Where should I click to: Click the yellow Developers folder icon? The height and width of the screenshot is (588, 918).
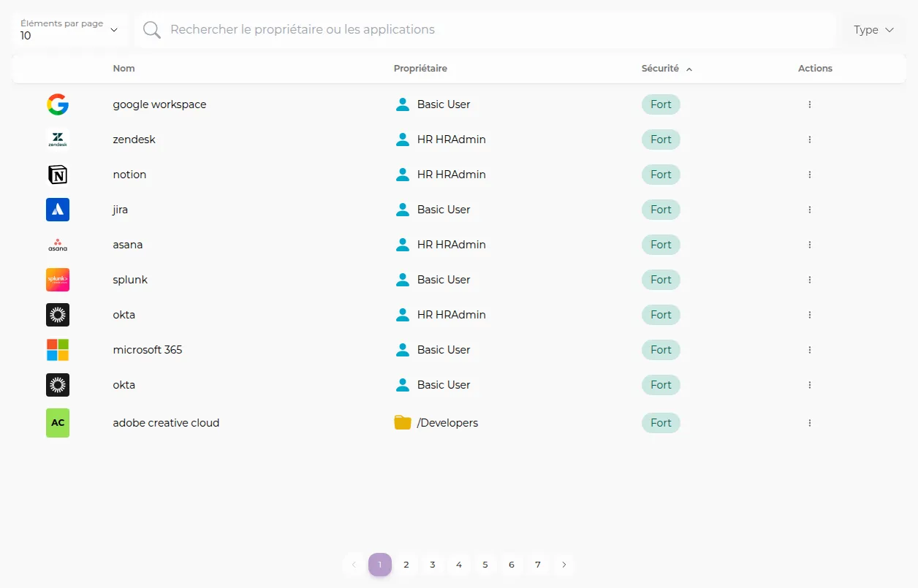(403, 423)
